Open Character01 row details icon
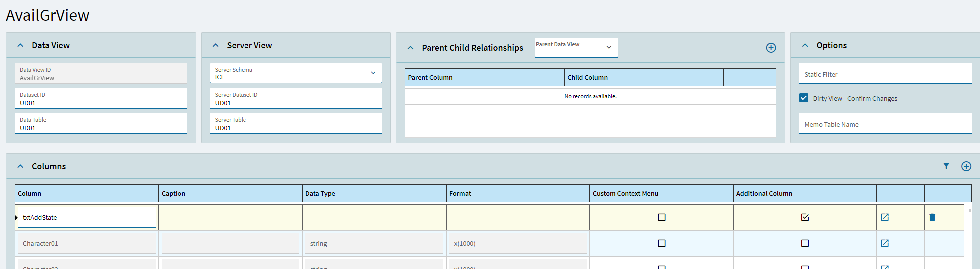 coord(885,243)
